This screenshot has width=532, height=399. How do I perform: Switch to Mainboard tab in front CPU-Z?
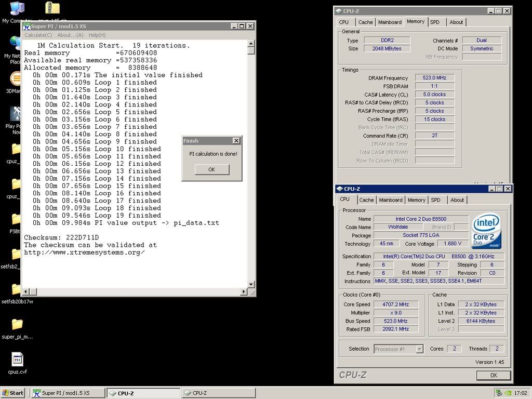[391, 200]
